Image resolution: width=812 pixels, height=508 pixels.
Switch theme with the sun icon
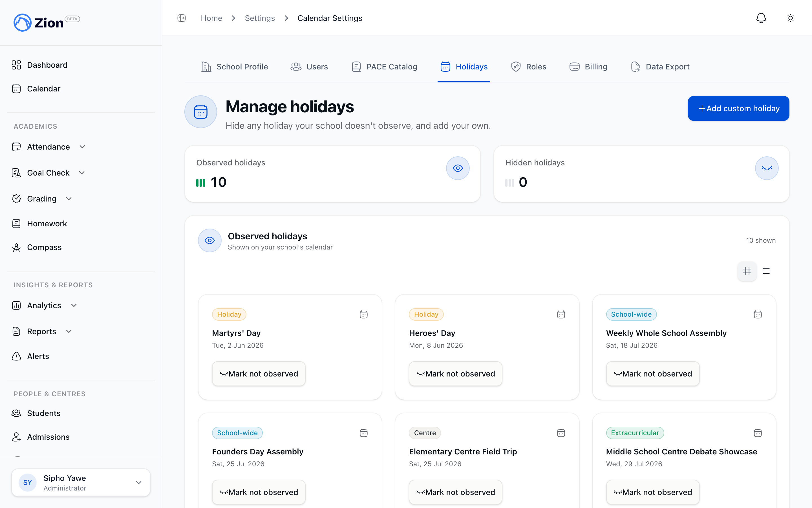791,18
